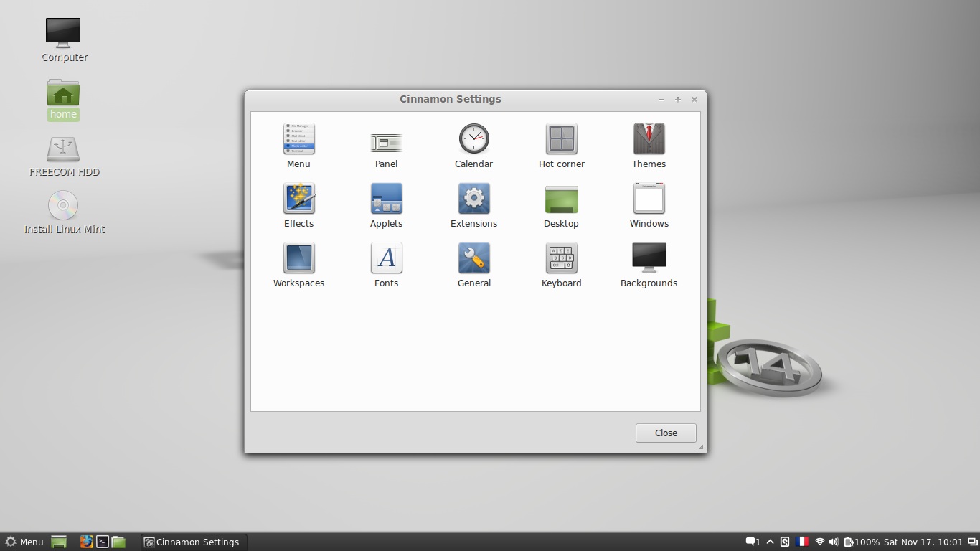
Task: Open the General settings wrench icon
Action: (473, 258)
